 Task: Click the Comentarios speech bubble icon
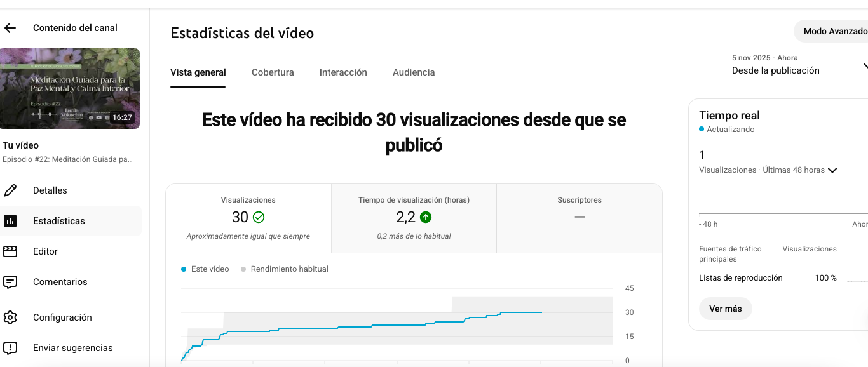tap(10, 282)
